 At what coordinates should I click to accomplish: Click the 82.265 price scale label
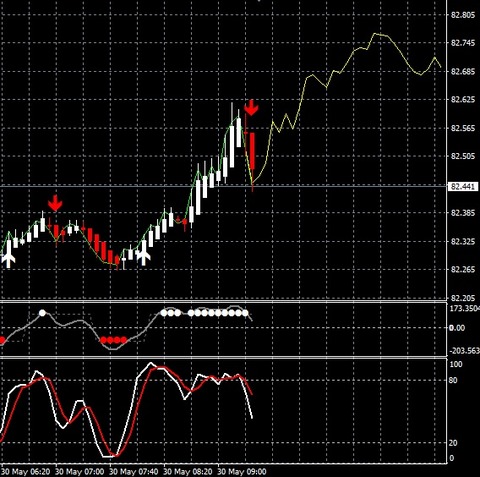click(463, 269)
